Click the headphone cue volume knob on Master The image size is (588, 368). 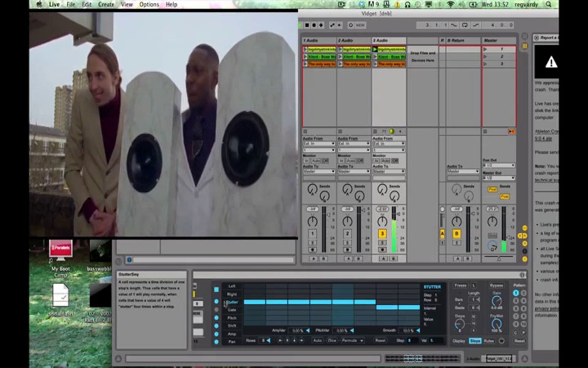tap(492, 246)
